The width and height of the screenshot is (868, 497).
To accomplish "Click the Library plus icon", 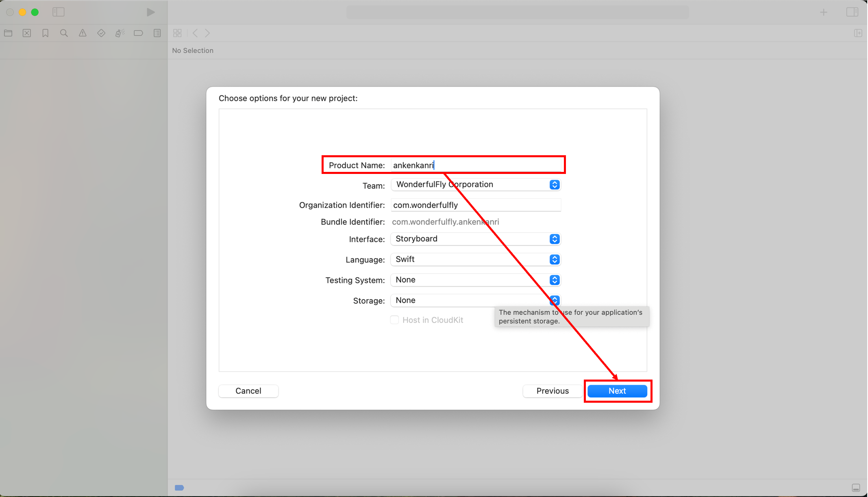I will click(x=824, y=12).
